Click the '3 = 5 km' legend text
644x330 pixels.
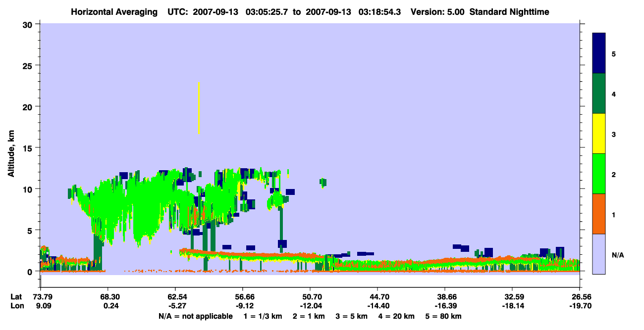tap(352, 316)
